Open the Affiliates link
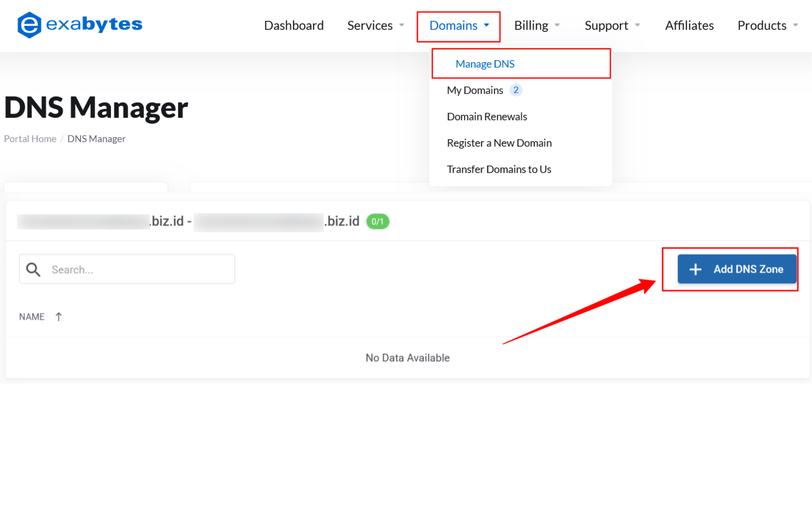This screenshot has height=531, width=812. tap(689, 26)
